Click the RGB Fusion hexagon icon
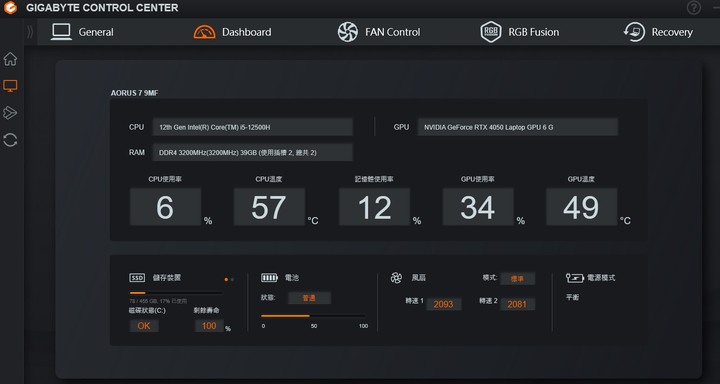 [491, 32]
